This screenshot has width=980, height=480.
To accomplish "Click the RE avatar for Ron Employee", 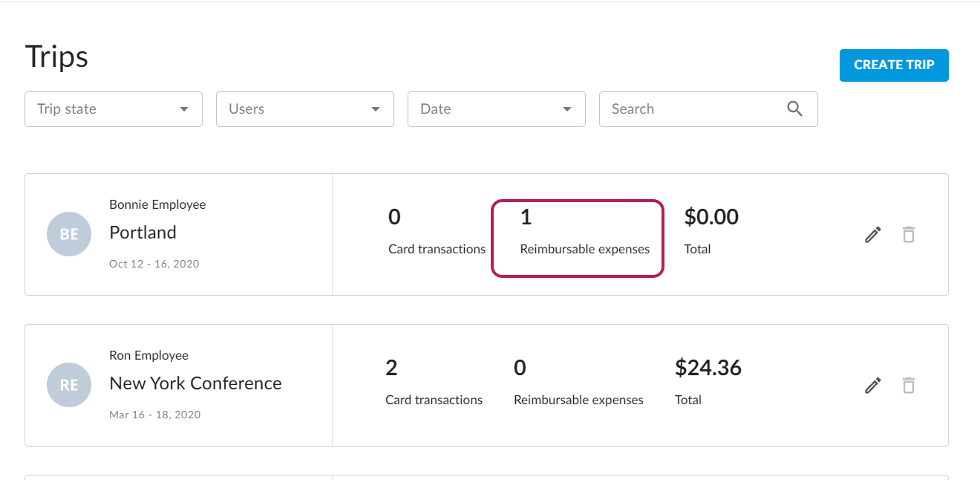I will (69, 385).
